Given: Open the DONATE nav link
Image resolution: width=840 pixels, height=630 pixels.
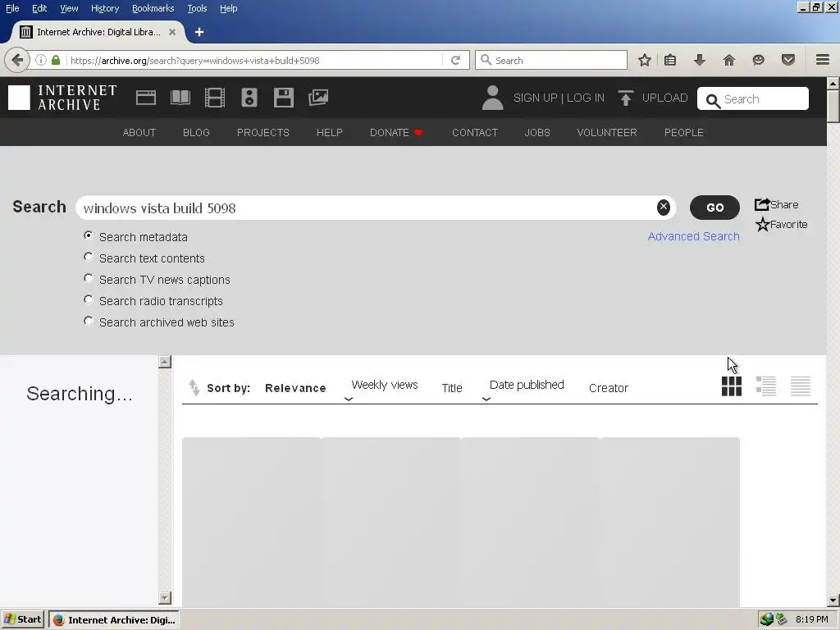Looking at the screenshot, I should point(396,132).
